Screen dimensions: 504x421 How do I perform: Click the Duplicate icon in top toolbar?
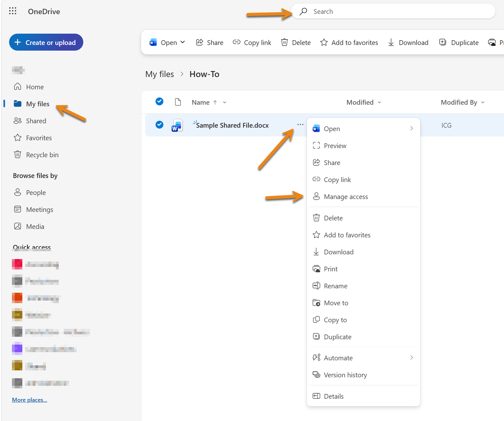[x=443, y=42]
